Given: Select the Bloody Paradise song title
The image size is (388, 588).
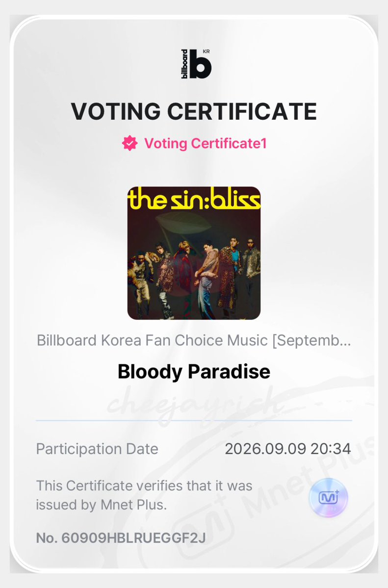Looking at the screenshot, I should pos(194,371).
